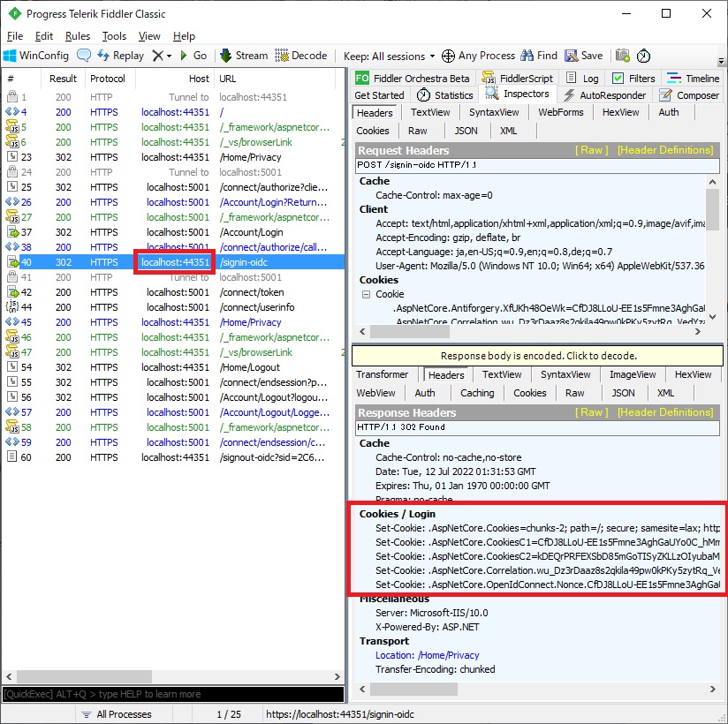Switch to Fiddler Orchestra Beta tab
Screen dimensions: 728x724
[413, 79]
